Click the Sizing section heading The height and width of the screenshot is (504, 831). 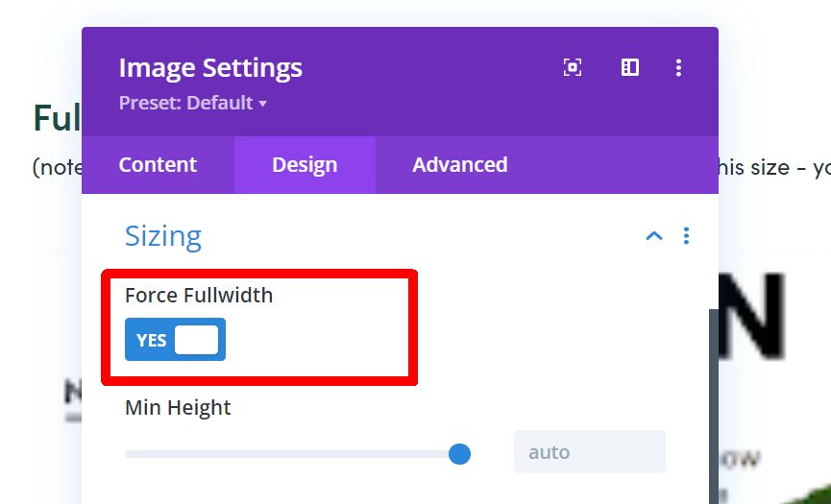[163, 236]
